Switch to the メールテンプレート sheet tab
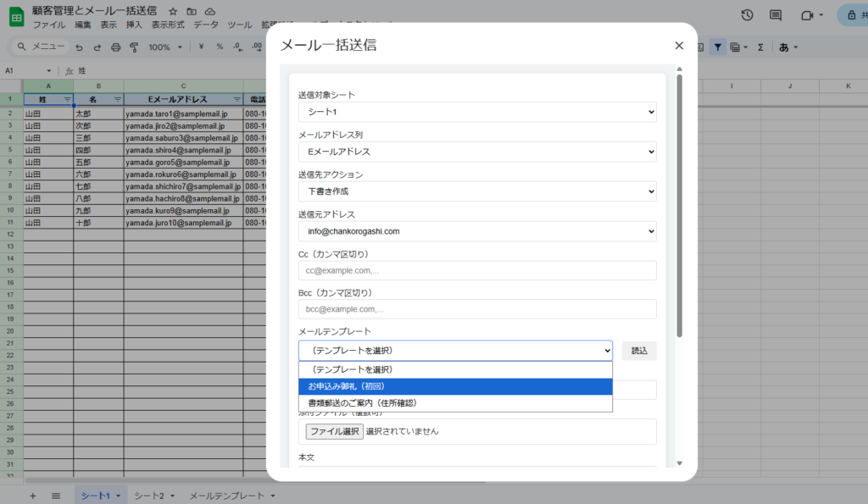This screenshot has width=868, height=504. tap(227, 496)
